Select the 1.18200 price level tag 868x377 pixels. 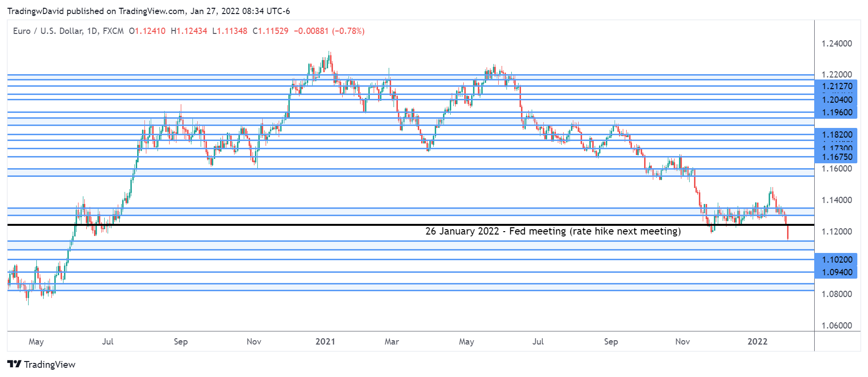pyautogui.click(x=836, y=135)
